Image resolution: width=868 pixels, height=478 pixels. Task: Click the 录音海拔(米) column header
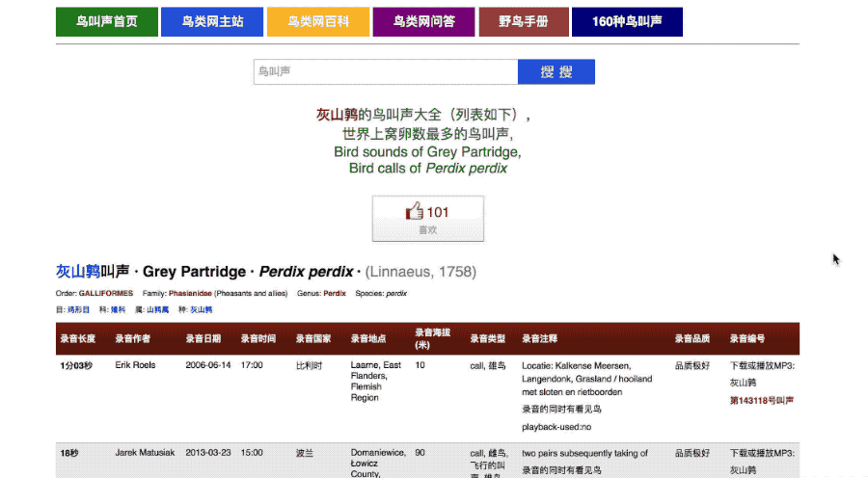click(x=433, y=338)
